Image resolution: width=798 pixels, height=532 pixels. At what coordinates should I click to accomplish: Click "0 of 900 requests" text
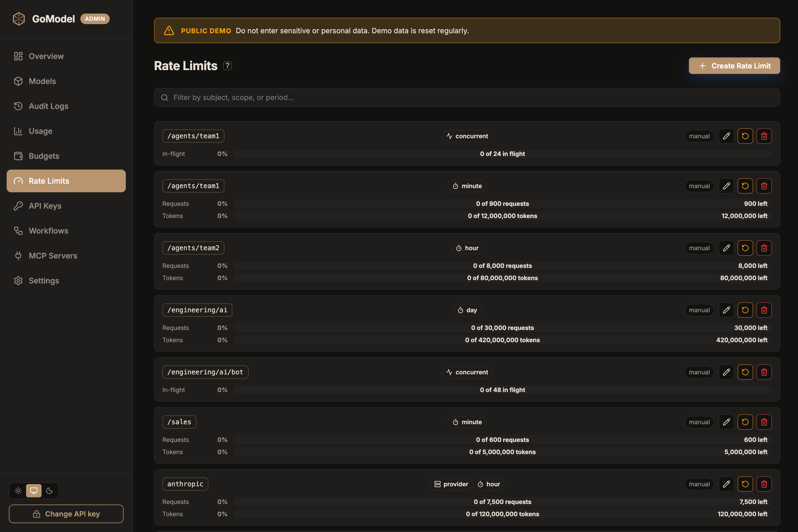[502, 204]
